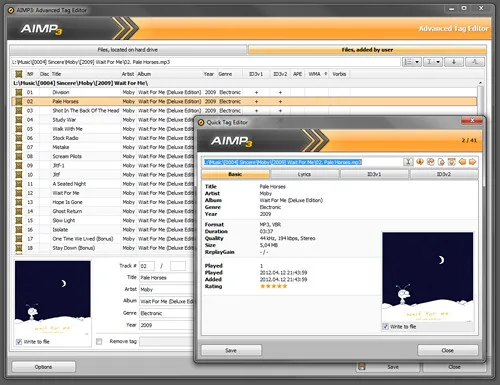
Task: Click the text-cursor rename icon beside the path
Action: (408, 162)
